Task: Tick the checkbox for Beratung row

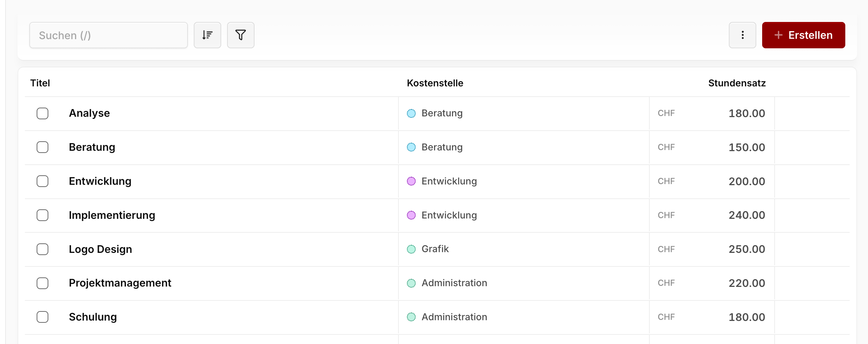Action: (x=42, y=147)
